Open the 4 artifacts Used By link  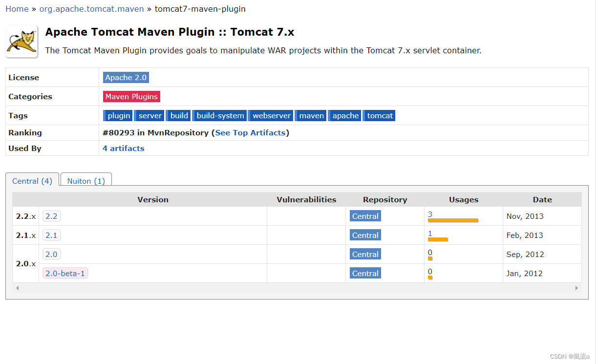click(124, 148)
